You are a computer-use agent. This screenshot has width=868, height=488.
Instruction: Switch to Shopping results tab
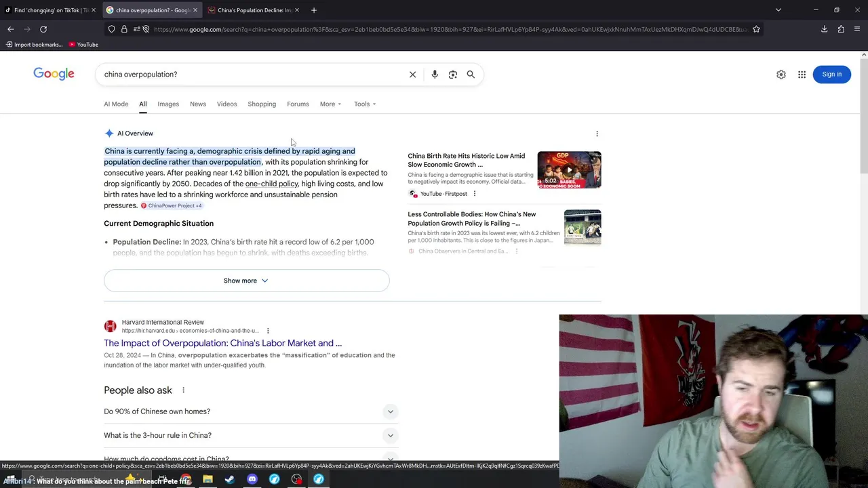pyautogui.click(x=262, y=104)
